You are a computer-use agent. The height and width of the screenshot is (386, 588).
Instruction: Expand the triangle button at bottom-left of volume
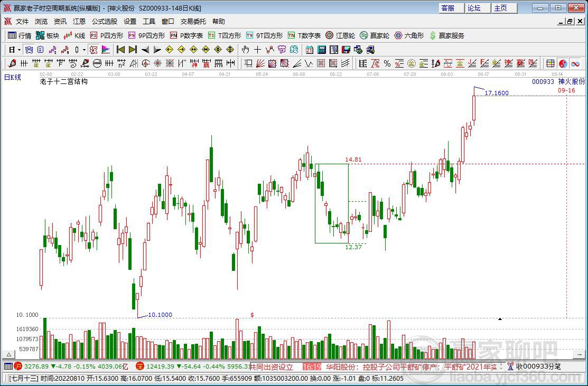[x=10, y=354]
